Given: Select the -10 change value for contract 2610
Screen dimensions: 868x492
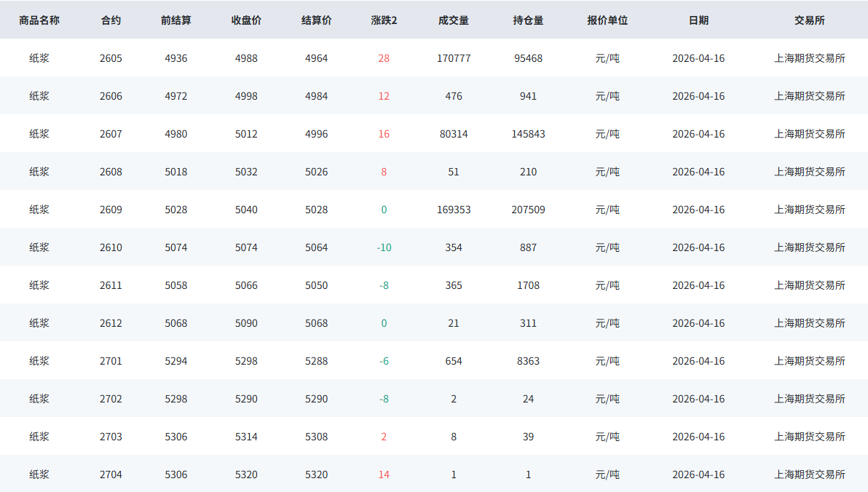Looking at the screenshot, I should (x=384, y=247).
